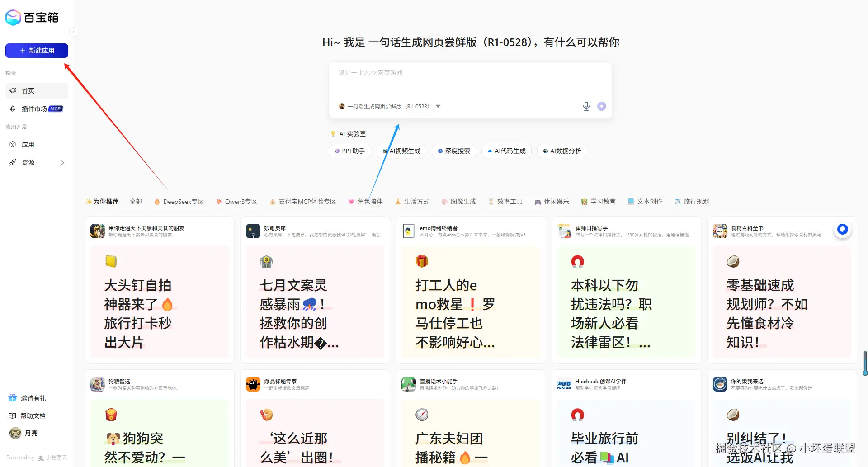Open the 这么近那么美 出圈 card
The image size is (868, 467).
315,433
